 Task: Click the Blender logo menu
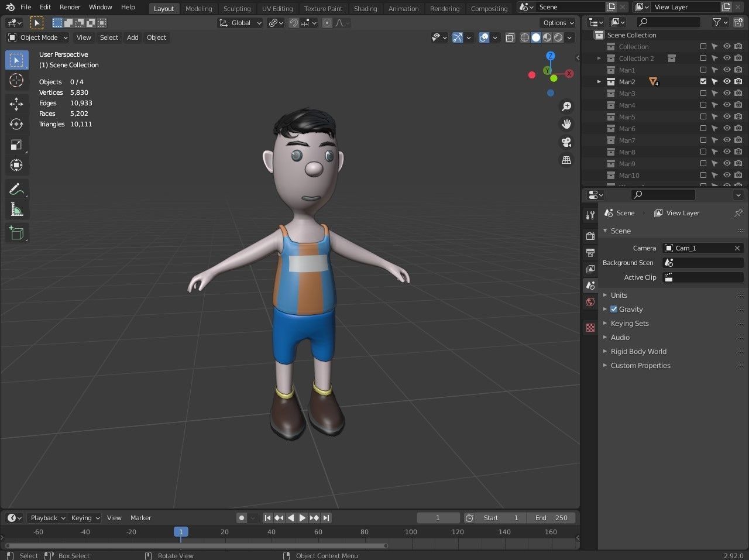(10, 7)
